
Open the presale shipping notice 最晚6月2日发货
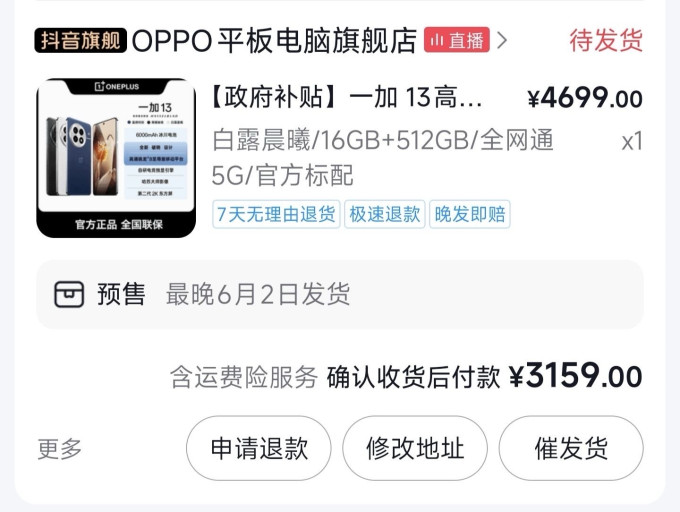click(x=258, y=294)
